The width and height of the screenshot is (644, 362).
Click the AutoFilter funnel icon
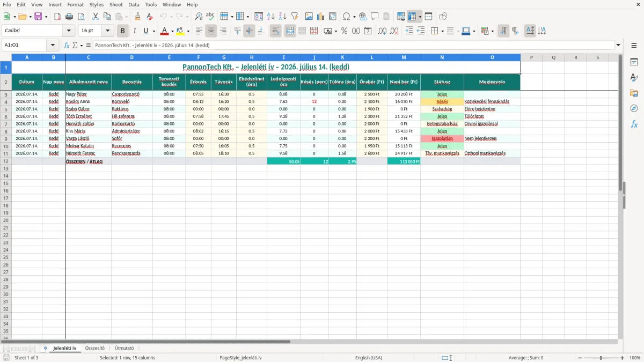click(295, 17)
